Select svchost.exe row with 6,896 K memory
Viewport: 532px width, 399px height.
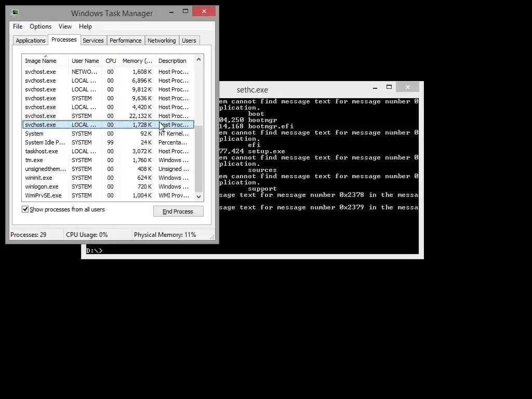tap(108, 81)
